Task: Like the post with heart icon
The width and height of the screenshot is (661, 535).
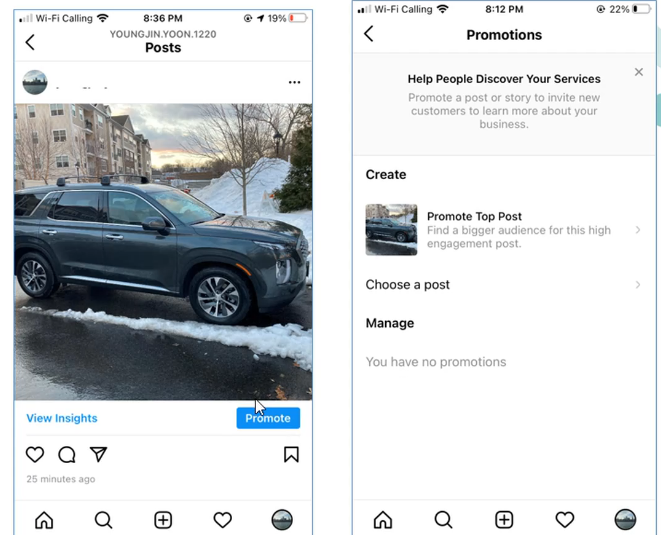Action: pyautogui.click(x=35, y=454)
